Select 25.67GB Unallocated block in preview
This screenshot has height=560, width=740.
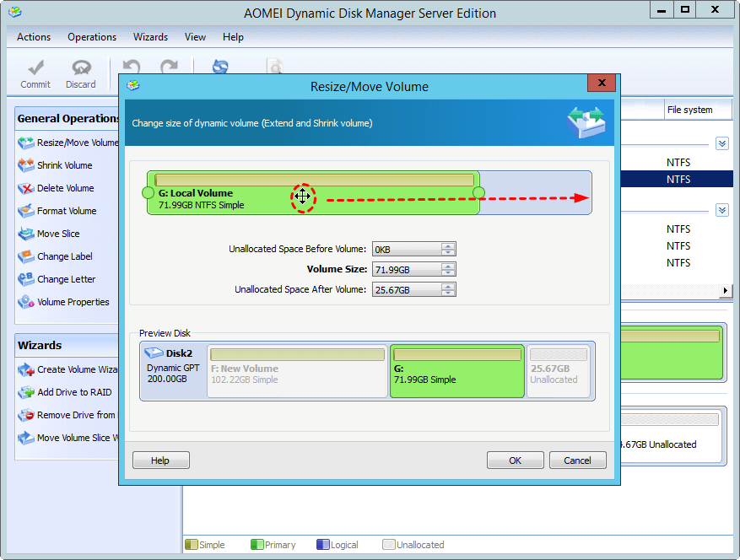(x=559, y=371)
